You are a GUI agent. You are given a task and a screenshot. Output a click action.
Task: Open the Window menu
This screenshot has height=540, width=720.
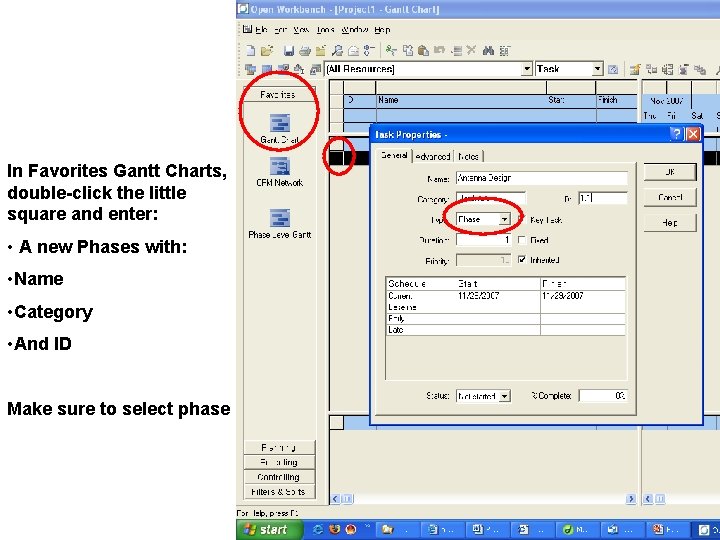pyautogui.click(x=354, y=30)
